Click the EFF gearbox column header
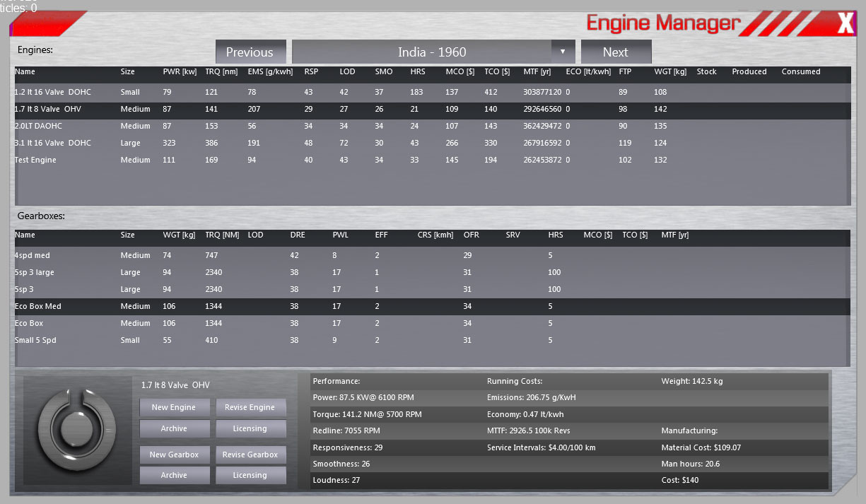The image size is (866, 504). click(381, 235)
